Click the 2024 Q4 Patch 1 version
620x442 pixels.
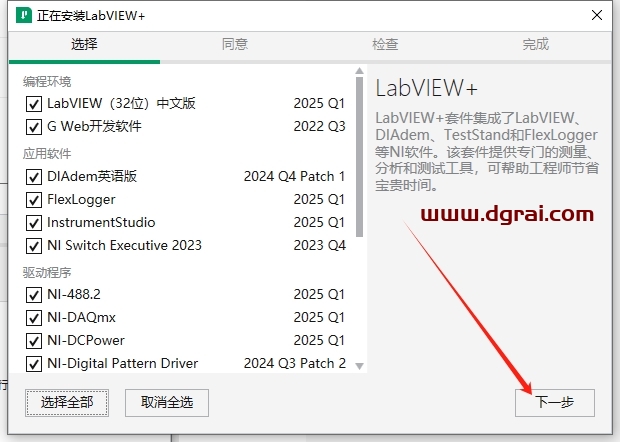pyautogui.click(x=294, y=176)
